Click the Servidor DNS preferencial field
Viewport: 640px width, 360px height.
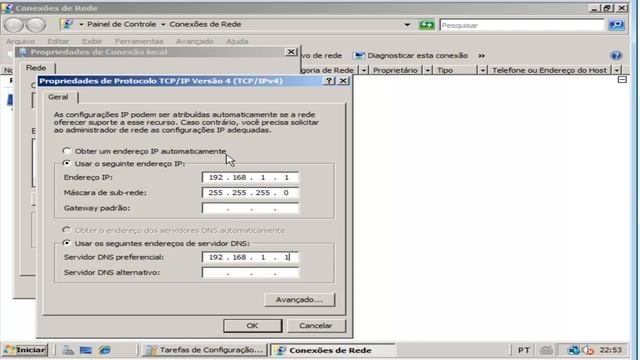pyautogui.click(x=250, y=257)
